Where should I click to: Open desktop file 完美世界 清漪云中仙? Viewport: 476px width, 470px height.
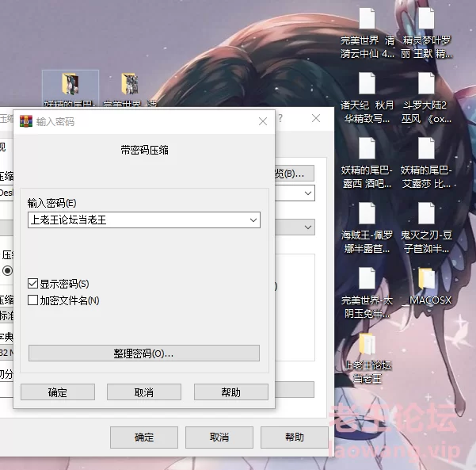(x=367, y=33)
